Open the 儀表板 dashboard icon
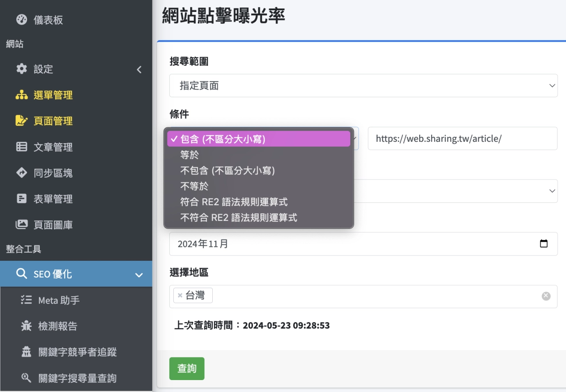The width and height of the screenshot is (566, 392). pyautogui.click(x=21, y=20)
